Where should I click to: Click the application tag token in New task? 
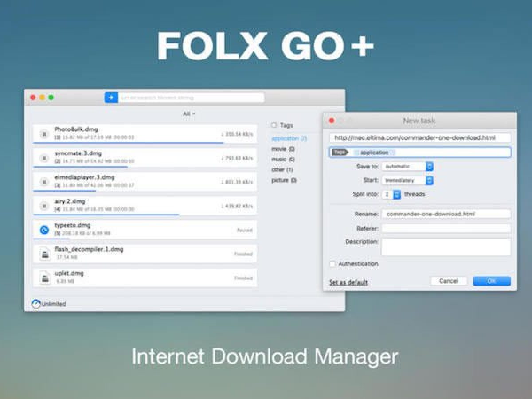tap(374, 152)
